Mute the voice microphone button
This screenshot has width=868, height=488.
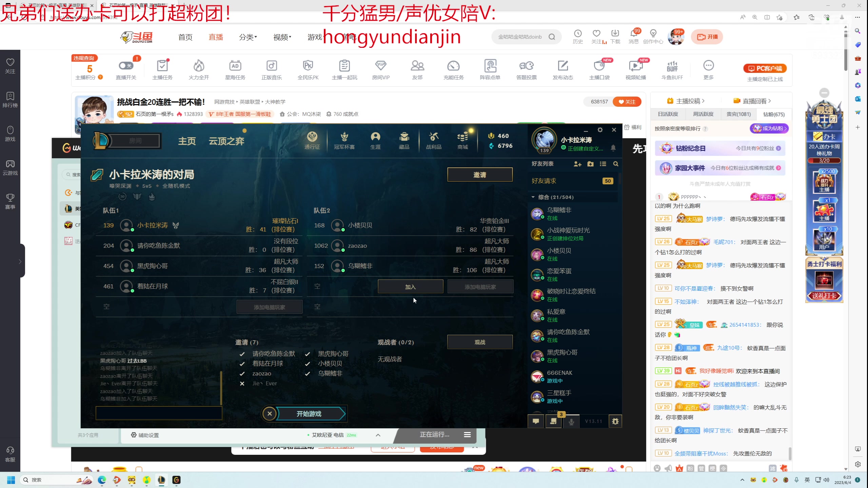point(571,422)
